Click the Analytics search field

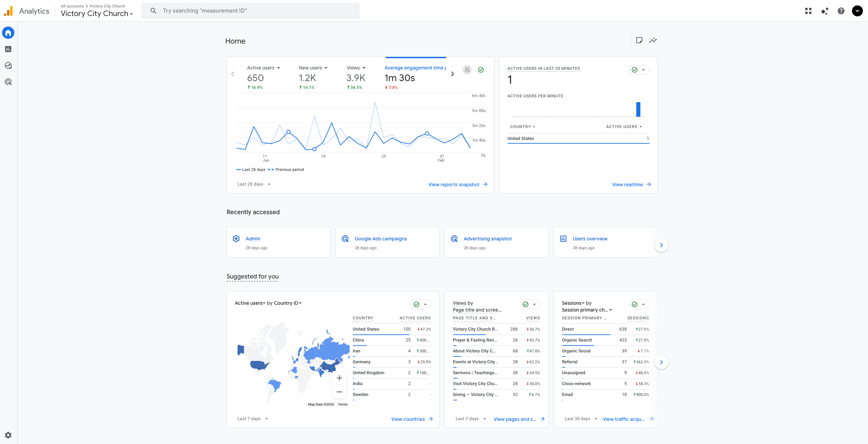[250, 11]
